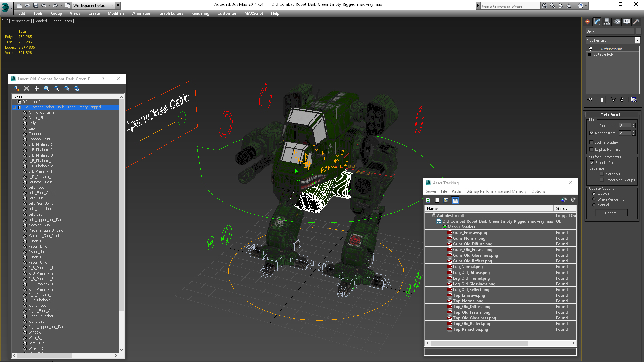The image size is (644, 362).
Task: Click the Open File folder icon
Action: click(27, 6)
